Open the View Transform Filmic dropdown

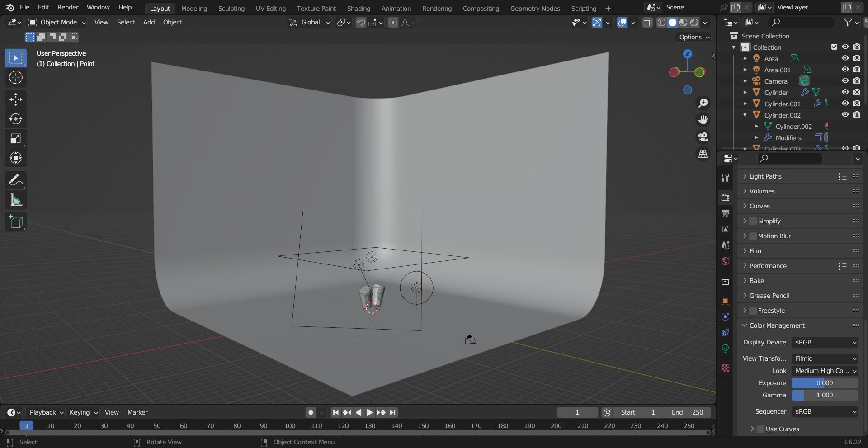(825, 358)
